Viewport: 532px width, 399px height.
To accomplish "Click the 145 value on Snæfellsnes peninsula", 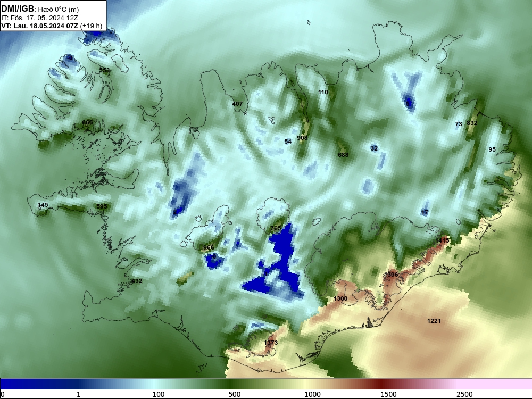I will coord(43,205).
